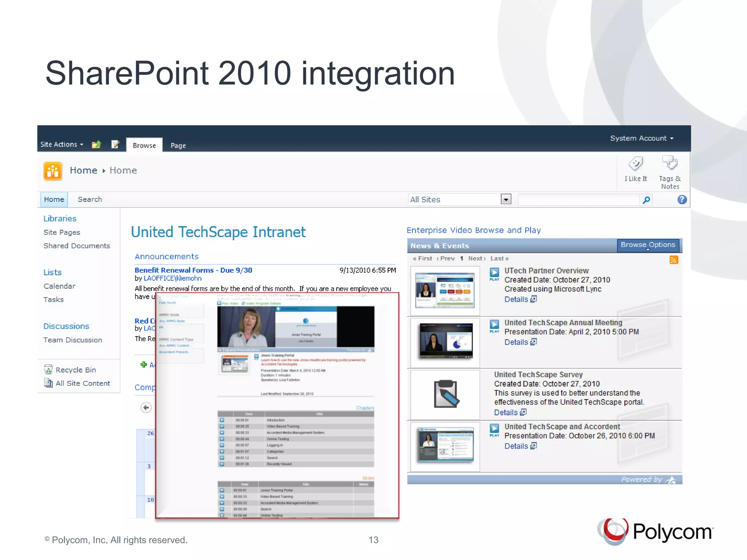747x560 pixels.
Task: Focus the site search input box
Action: pos(579,200)
